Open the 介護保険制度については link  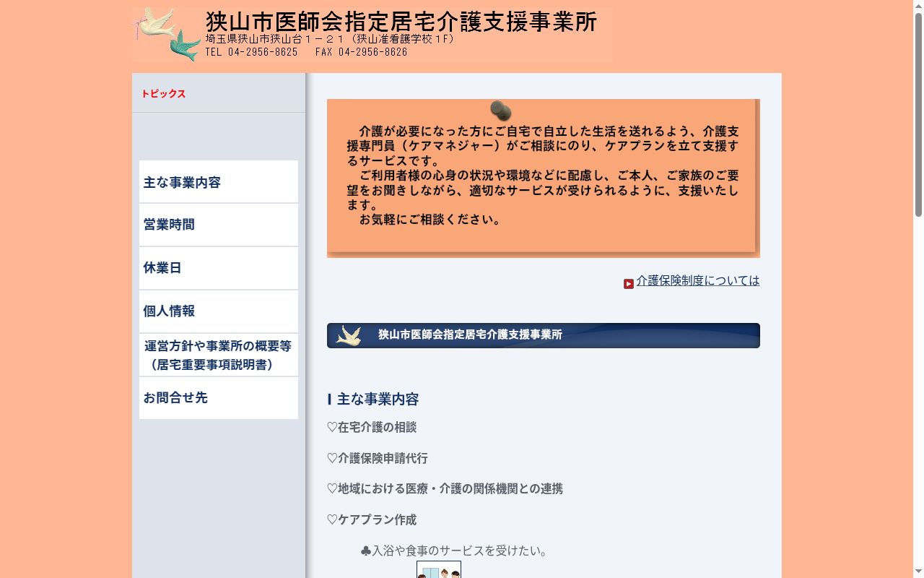[698, 280]
